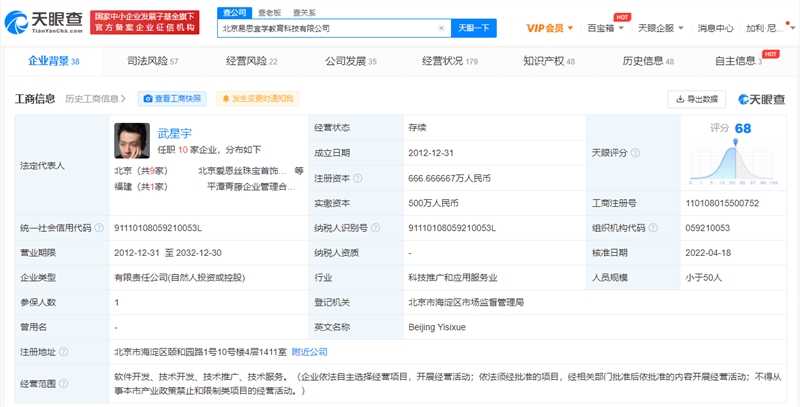
Task: Click the credit code 91110108059210053L under 统一社会信用代码
Action: coord(158,228)
